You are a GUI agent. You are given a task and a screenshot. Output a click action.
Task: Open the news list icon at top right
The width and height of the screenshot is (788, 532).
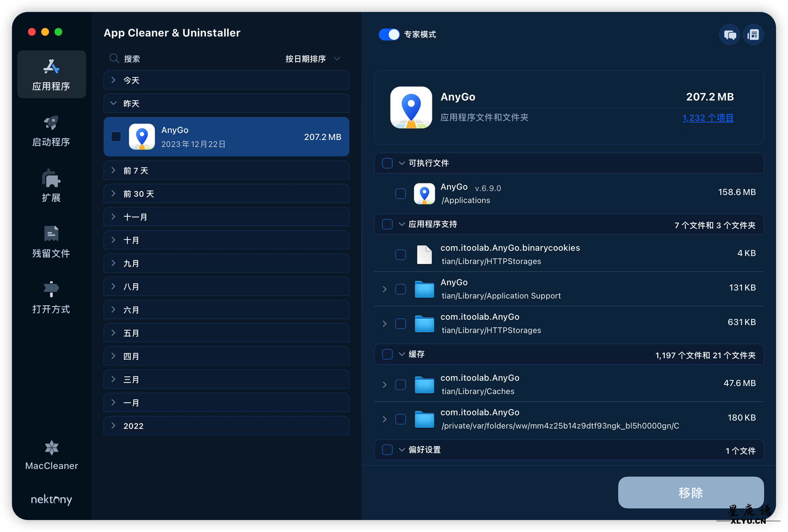click(753, 34)
